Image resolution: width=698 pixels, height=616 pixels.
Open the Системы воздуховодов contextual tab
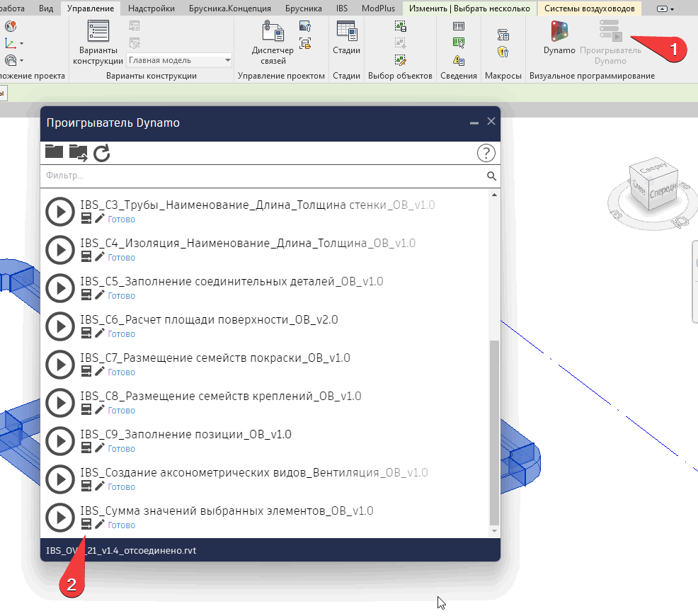(590, 8)
